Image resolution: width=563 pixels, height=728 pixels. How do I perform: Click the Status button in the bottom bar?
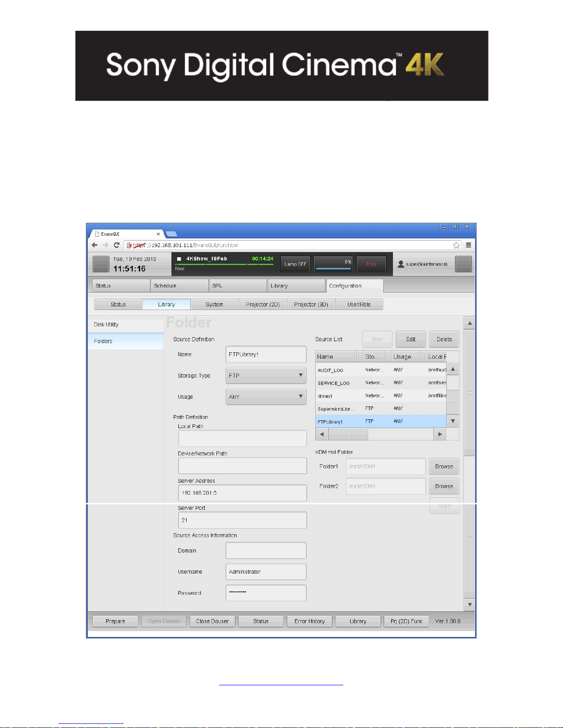[261, 621]
